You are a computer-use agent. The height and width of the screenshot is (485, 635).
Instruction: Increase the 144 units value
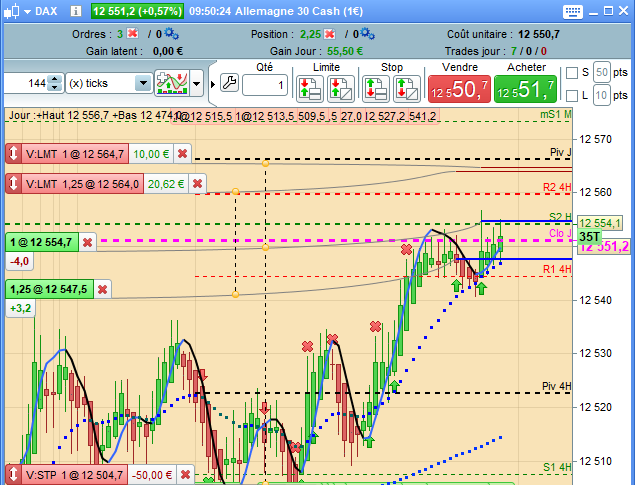tap(54, 79)
